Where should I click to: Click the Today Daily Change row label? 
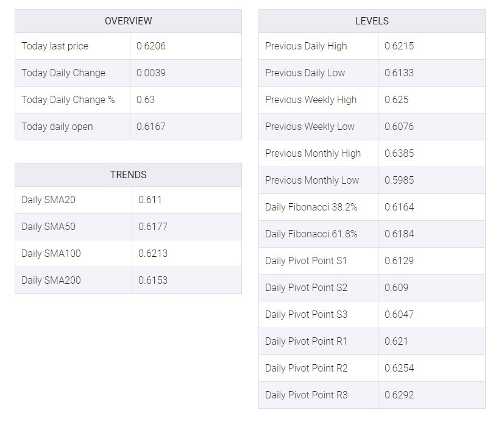coord(63,73)
